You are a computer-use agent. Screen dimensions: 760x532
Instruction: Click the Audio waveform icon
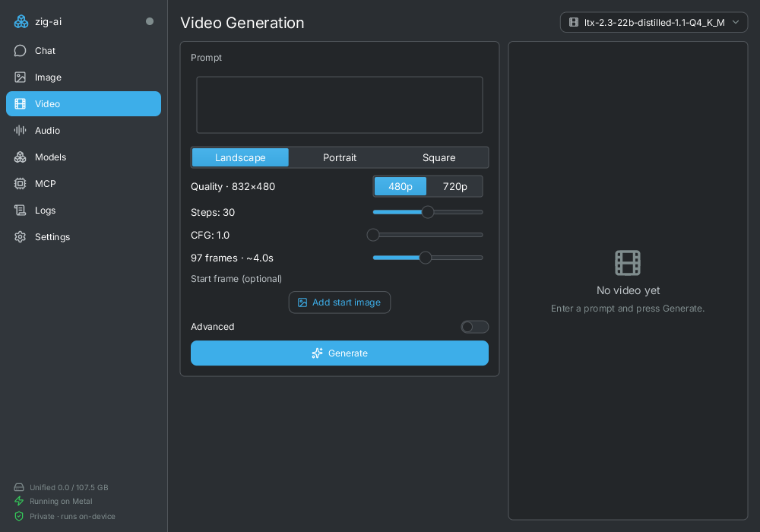[20, 130]
